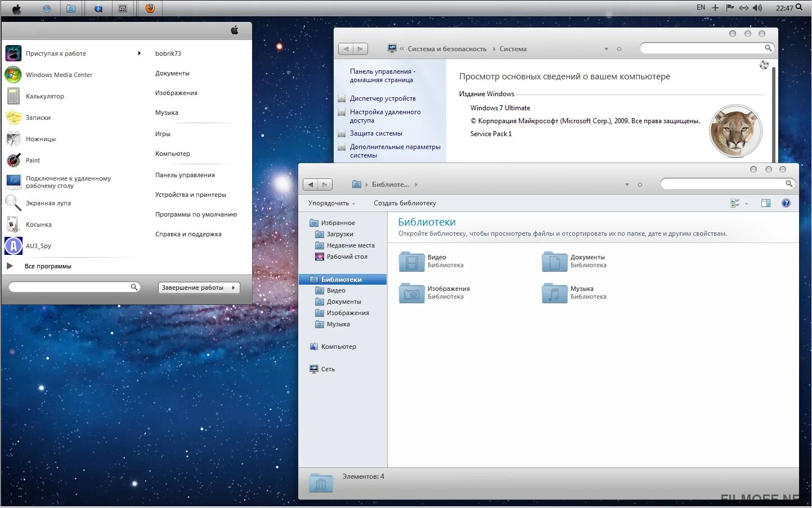Screen dimensions: 812x508
Task: Click help icon in System window
Action: pyautogui.click(x=764, y=65)
